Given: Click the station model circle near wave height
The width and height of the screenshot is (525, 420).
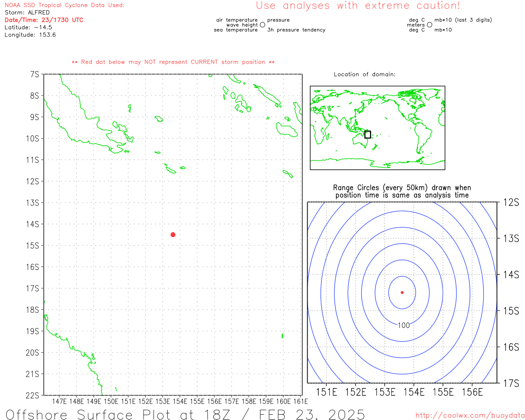Looking at the screenshot, I should [262, 25].
